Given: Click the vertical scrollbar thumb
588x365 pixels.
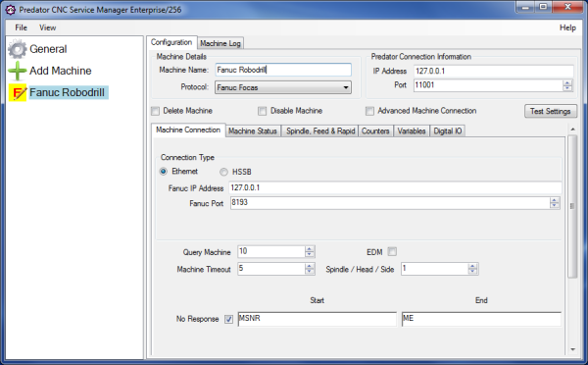Looking at the screenshot, I should click(572, 206).
